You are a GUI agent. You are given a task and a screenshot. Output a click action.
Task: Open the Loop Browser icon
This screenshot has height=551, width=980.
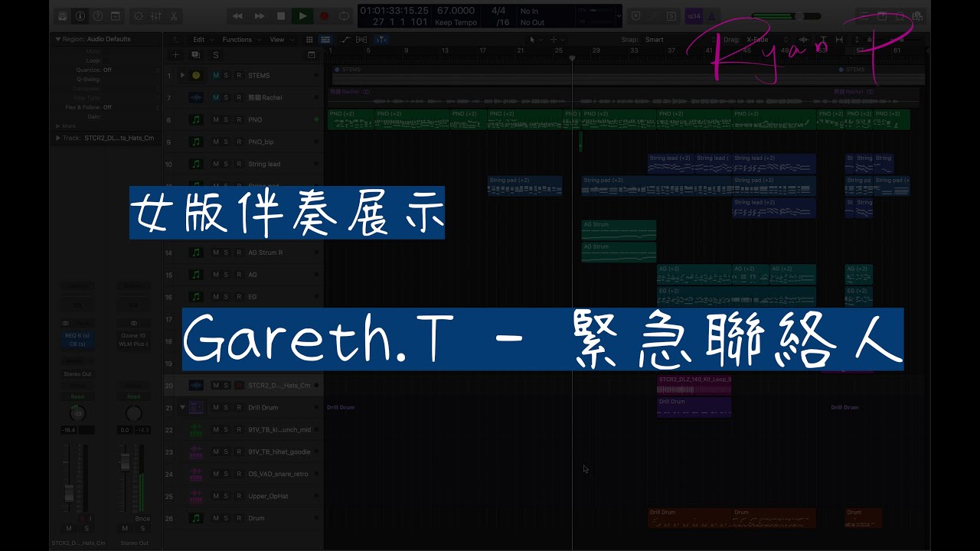click(x=900, y=16)
